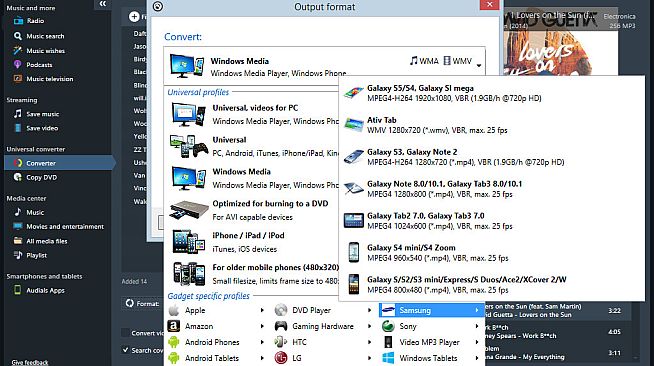Select the track with duration 3:22
This screenshot has height=366, width=654.
[558, 310]
